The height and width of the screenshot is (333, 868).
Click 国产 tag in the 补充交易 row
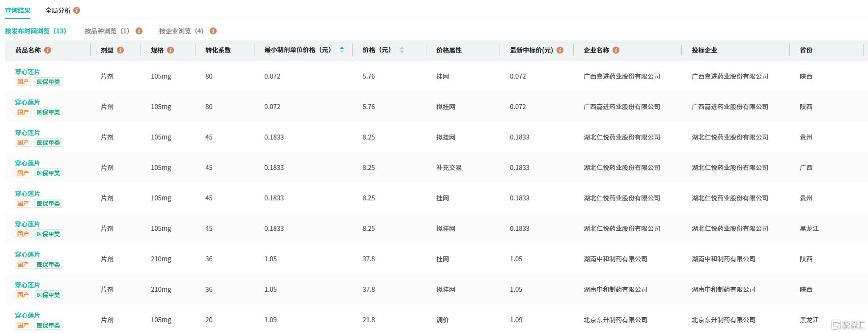coord(23,173)
